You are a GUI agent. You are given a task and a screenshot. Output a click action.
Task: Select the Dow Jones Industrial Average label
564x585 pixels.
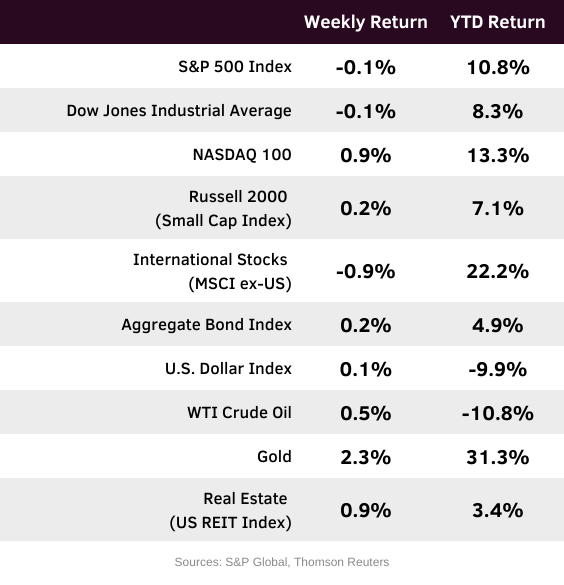tap(179, 111)
